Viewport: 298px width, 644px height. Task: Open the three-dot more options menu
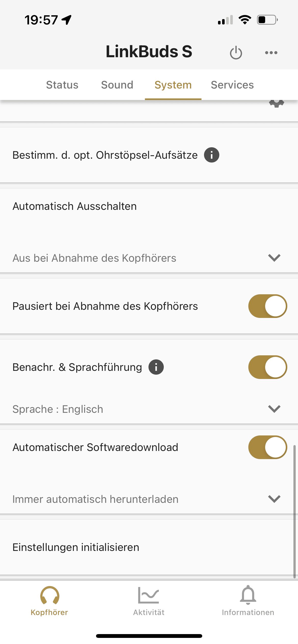[271, 53]
